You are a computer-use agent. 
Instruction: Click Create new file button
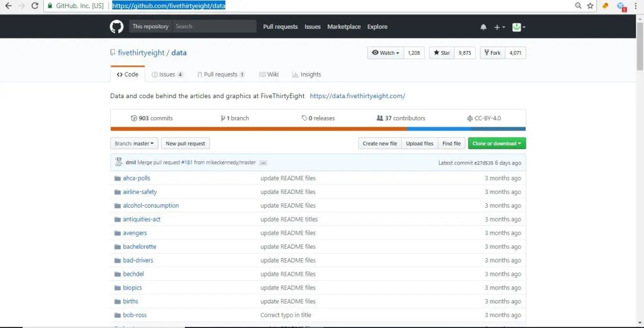pos(379,144)
